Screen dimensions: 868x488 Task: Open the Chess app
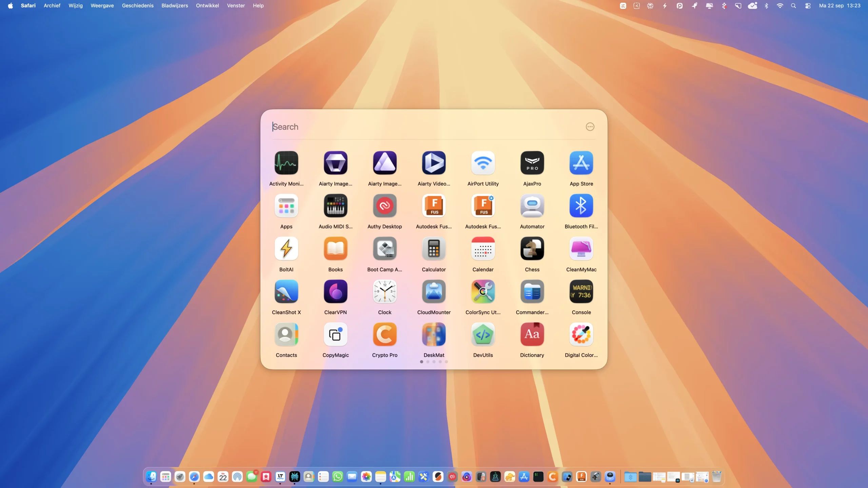532,249
